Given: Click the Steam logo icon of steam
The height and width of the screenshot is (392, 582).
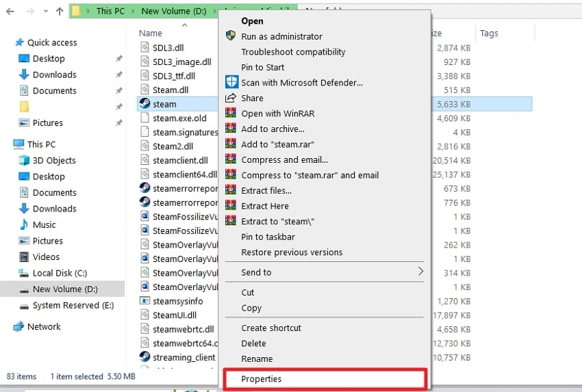Looking at the screenshot, I should [144, 103].
